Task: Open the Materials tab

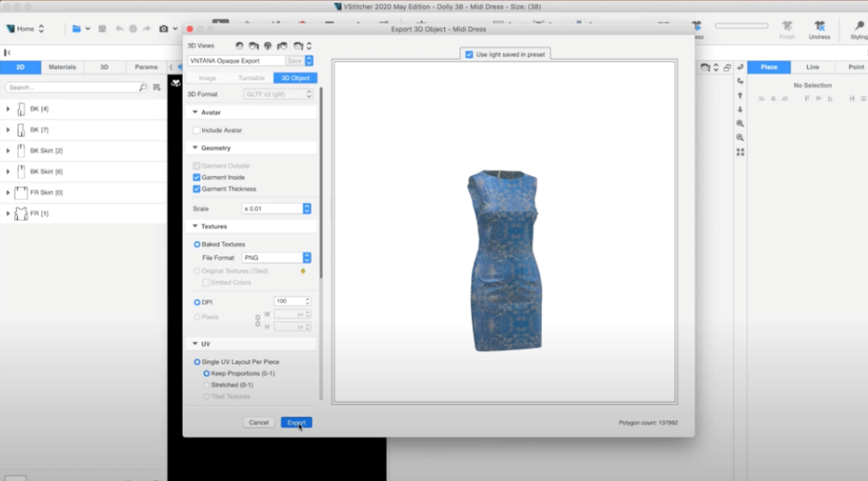Action: [x=62, y=67]
